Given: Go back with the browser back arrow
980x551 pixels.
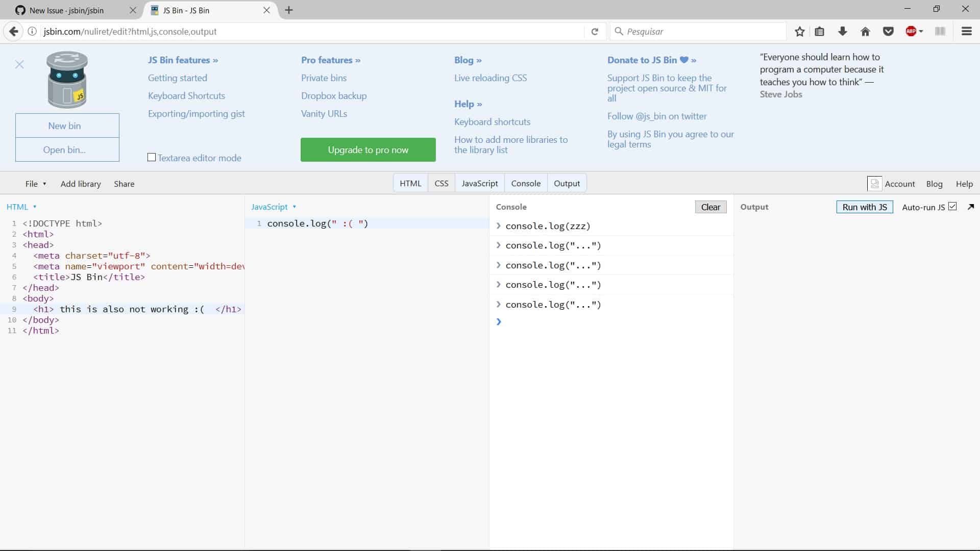Looking at the screenshot, I should (x=14, y=32).
